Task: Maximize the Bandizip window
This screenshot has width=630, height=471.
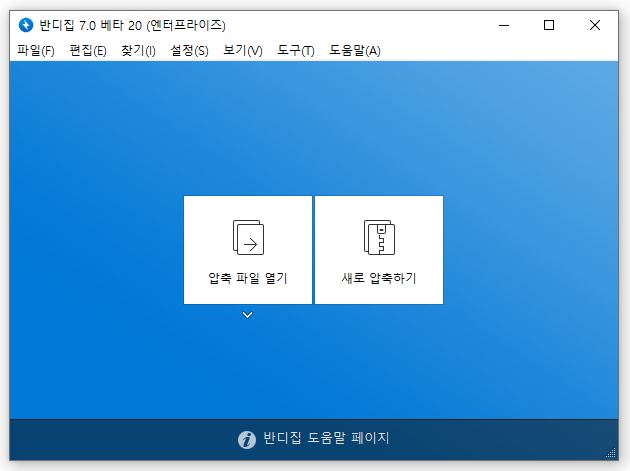Action: [x=549, y=25]
